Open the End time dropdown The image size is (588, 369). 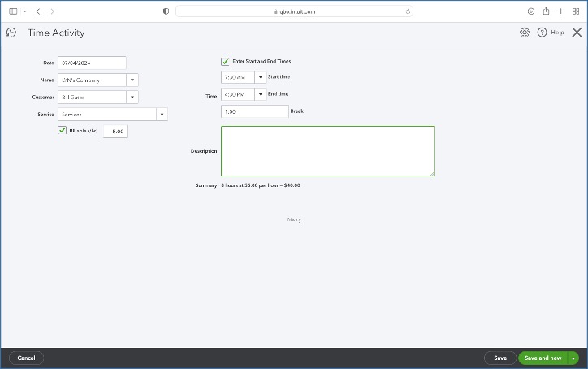[x=260, y=94]
